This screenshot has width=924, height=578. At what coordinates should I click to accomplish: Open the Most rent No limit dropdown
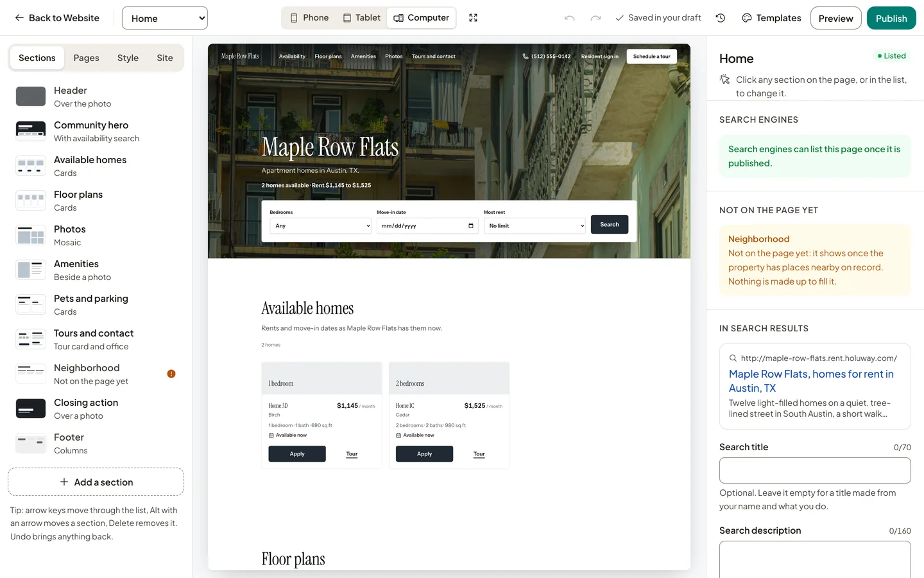tap(535, 226)
